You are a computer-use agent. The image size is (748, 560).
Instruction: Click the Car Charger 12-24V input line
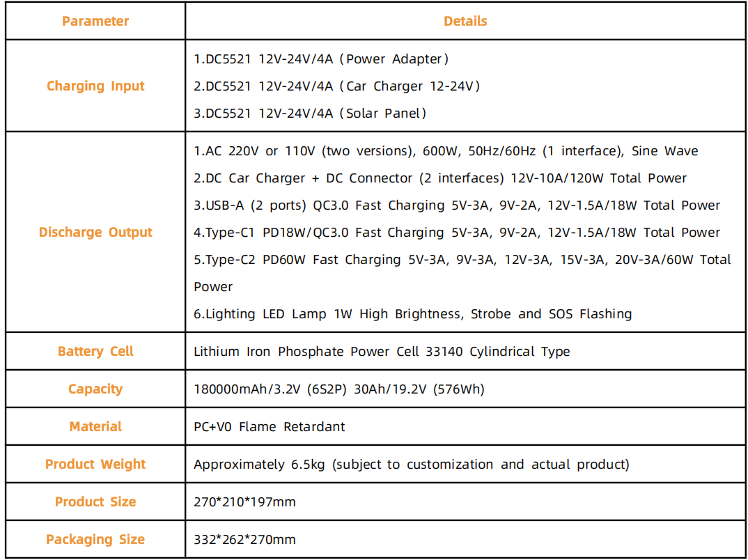pos(337,86)
